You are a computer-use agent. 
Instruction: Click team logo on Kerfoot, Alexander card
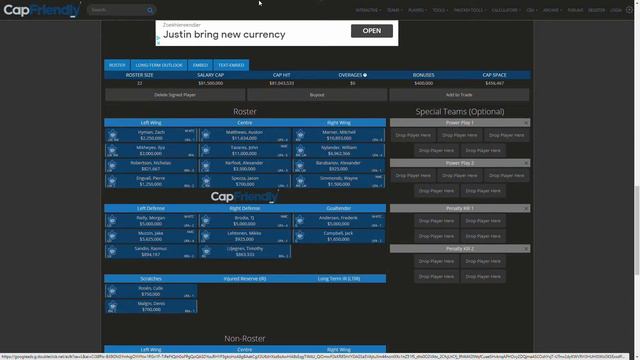tap(206, 165)
